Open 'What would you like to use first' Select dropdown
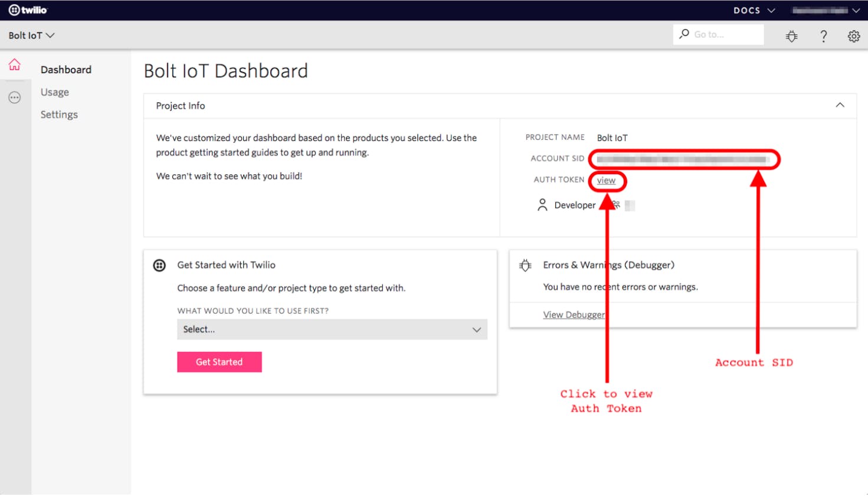 pyautogui.click(x=332, y=329)
